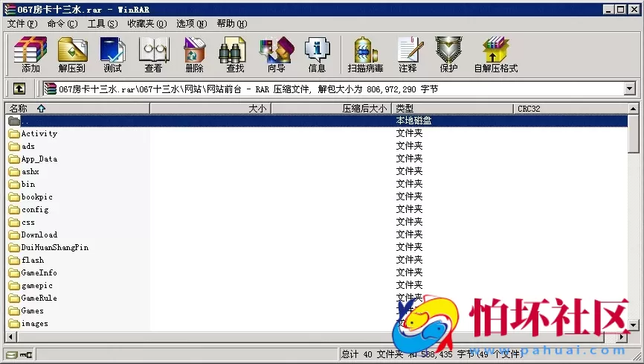Click the 扫描病毒 (Virus scan) icon
Viewport: 644px width, 364px height.
(x=366, y=54)
